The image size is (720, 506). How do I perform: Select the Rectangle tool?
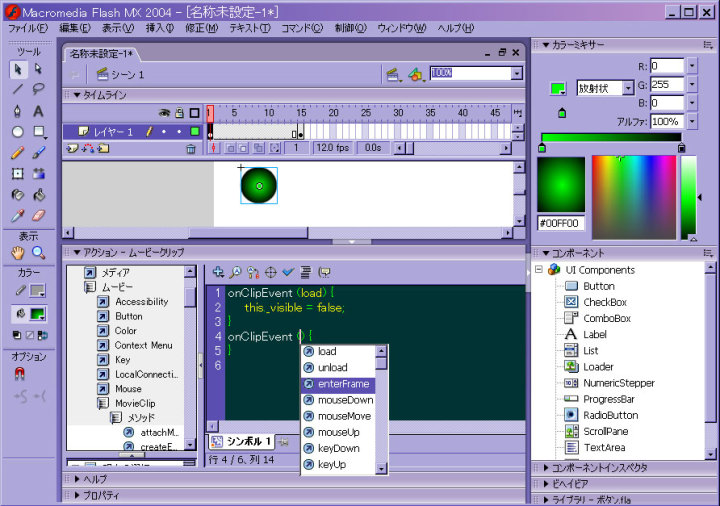[39, 132]
